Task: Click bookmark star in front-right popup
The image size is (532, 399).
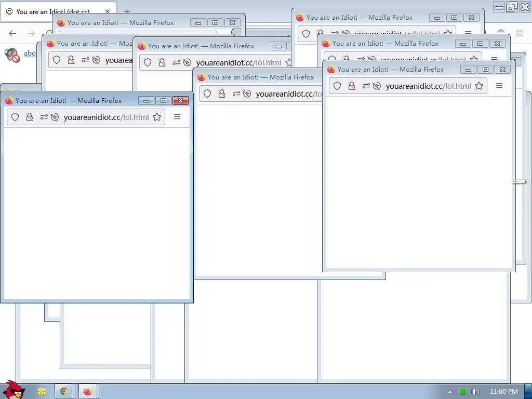Action: (x=478, y=86)
